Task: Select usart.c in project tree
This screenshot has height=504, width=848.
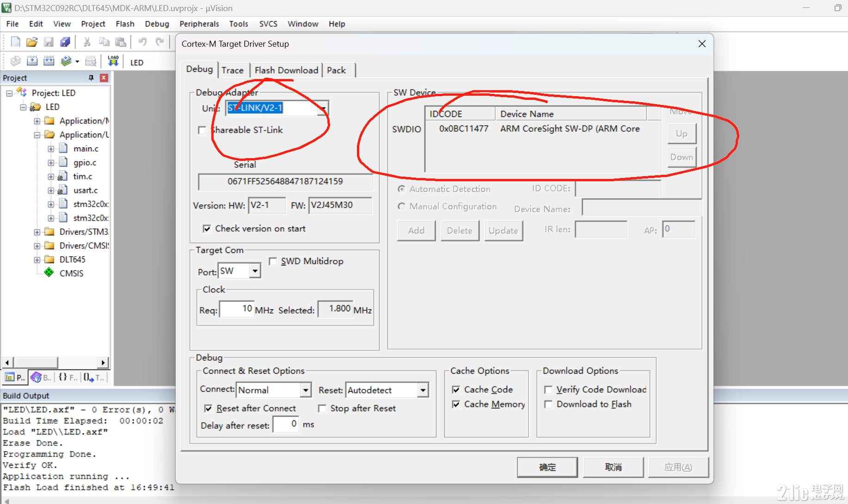Action: (86, 190)
